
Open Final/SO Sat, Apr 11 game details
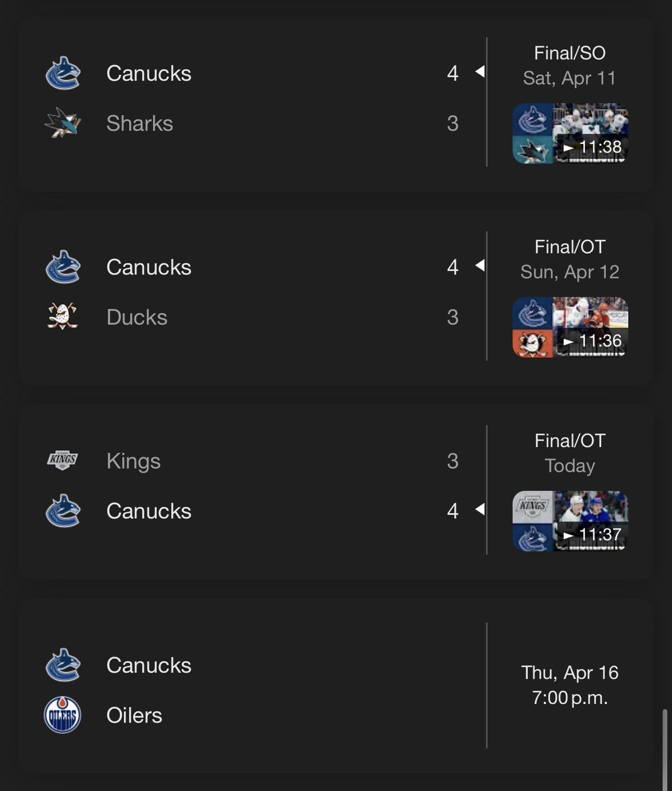point(569,66)
